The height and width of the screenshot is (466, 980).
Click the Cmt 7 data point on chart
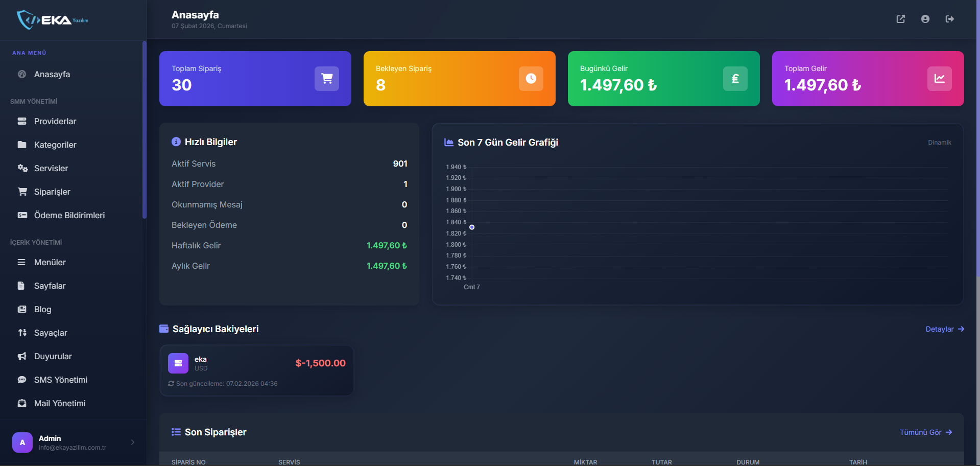coord(472,227)
